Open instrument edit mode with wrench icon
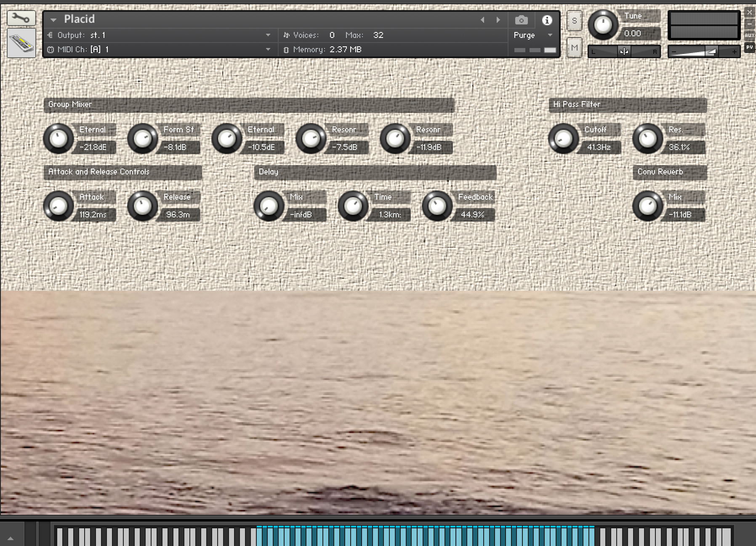Viewport: 756px width, 546px height. (x=21, y=18)
